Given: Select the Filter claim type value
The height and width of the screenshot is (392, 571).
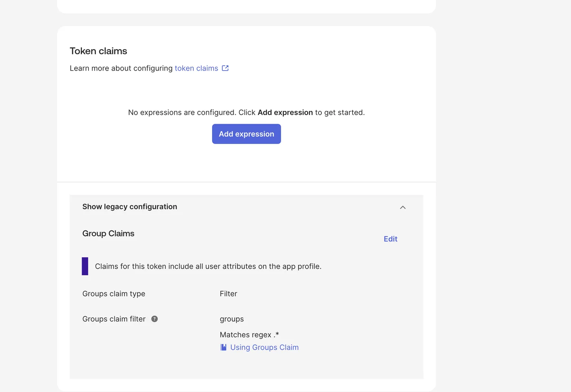Looking at the screenshot, I should 228,294.
